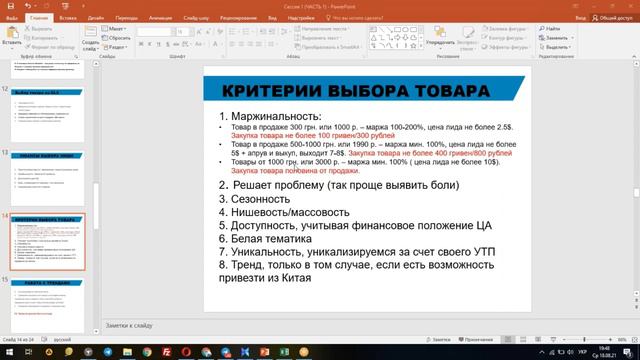640x360 pixels.
Task: Click the Save icon in quick access toolbar
Action: pos(11,6)
